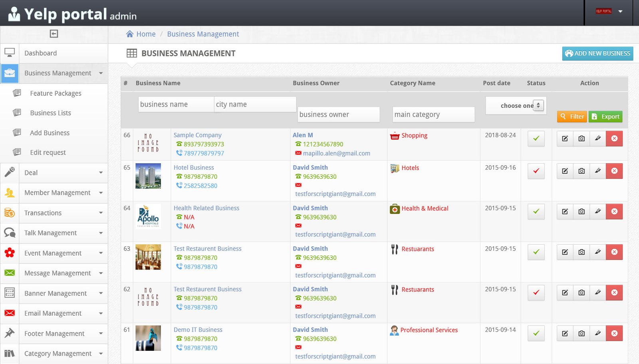
Task: Click the Banner Management icon
Action: (10, 293)
